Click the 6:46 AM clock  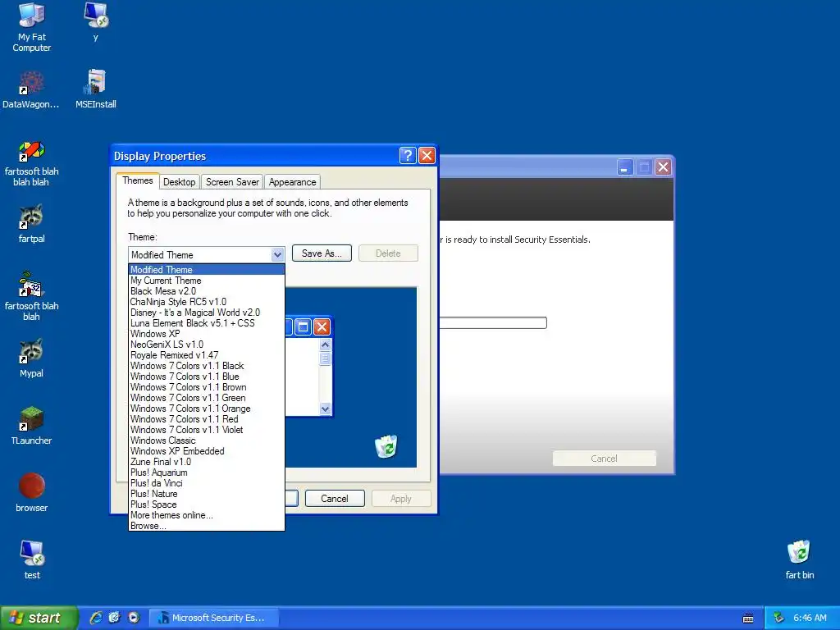810,619
